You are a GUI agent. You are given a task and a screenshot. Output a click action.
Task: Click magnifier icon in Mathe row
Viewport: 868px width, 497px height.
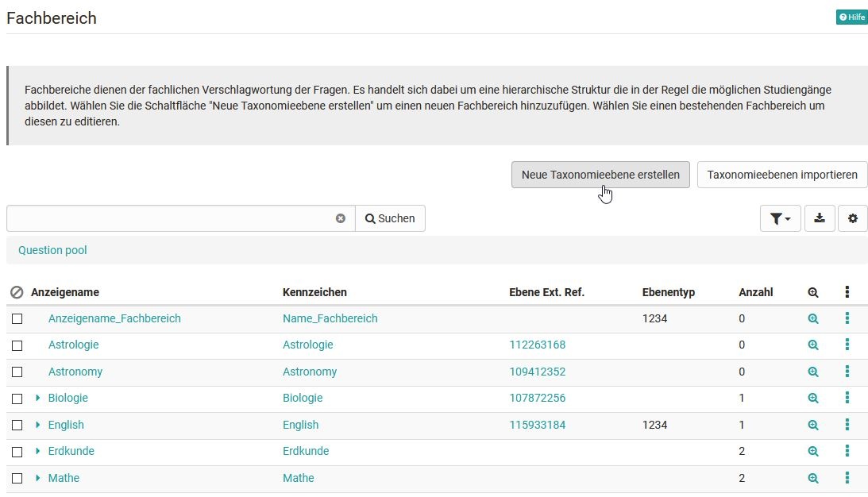[x=812, y=478]
